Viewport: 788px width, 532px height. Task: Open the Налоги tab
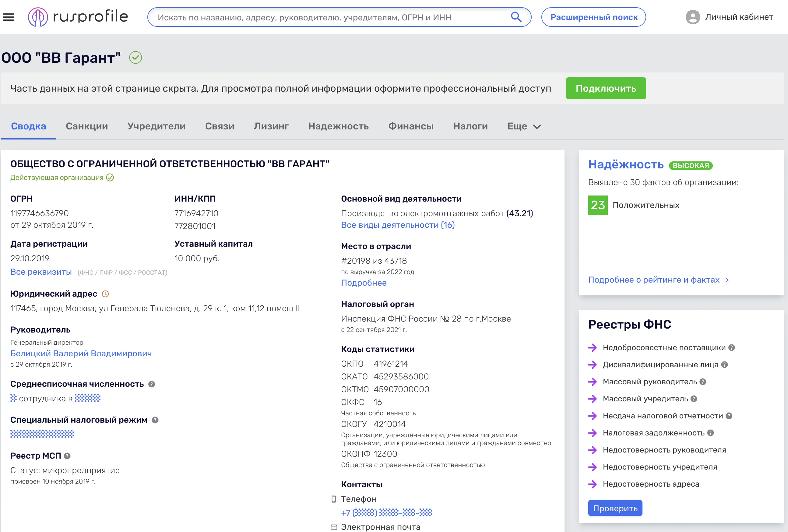click(x=471, y=126)
